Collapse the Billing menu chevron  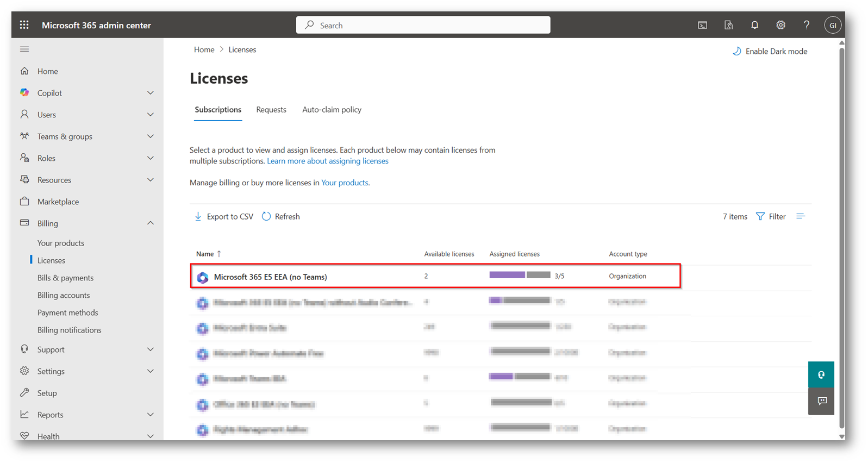click(x=151, y=223)
